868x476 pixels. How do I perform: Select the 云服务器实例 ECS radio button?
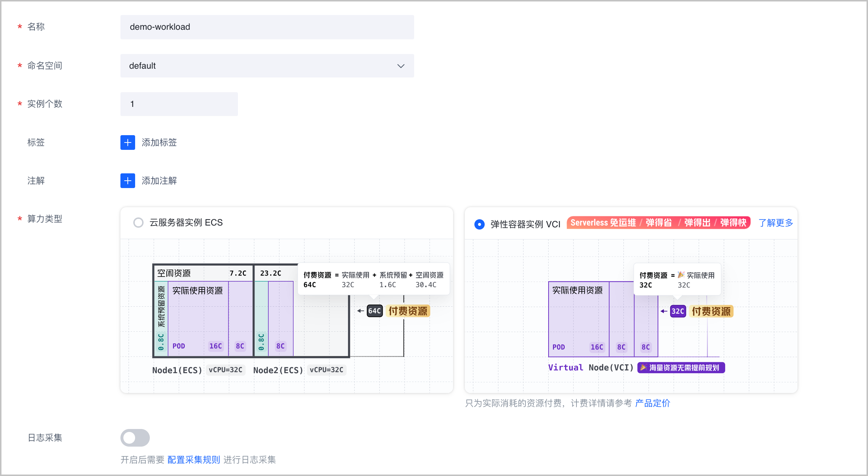coord(138,223)
